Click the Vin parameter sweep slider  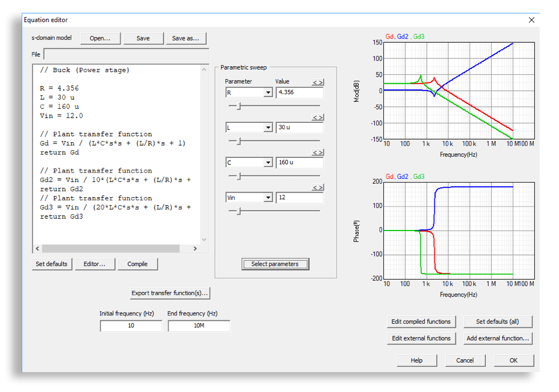click(238, 211)
